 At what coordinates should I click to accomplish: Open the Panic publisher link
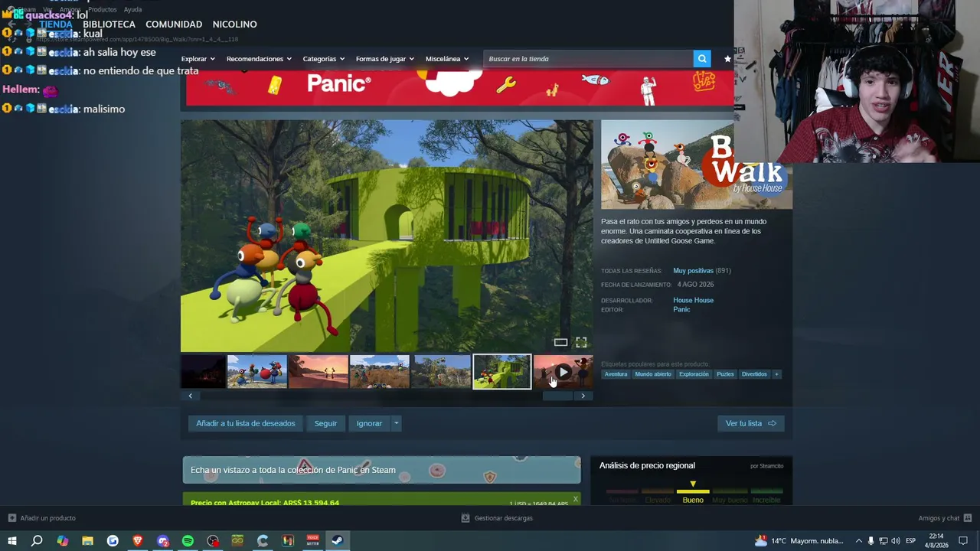681,309
